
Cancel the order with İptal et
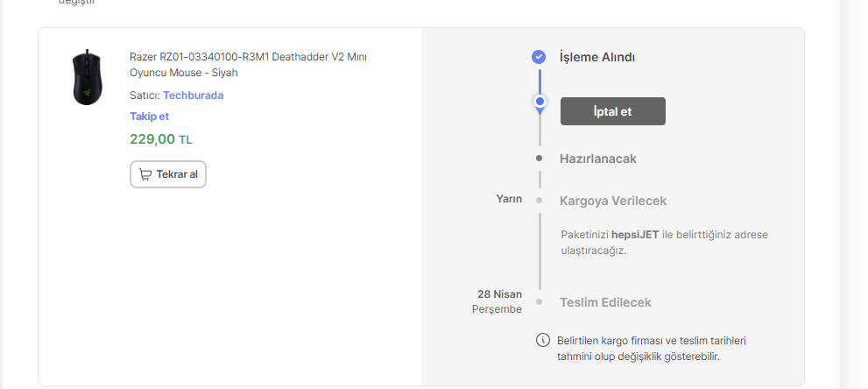coord(612,111)
